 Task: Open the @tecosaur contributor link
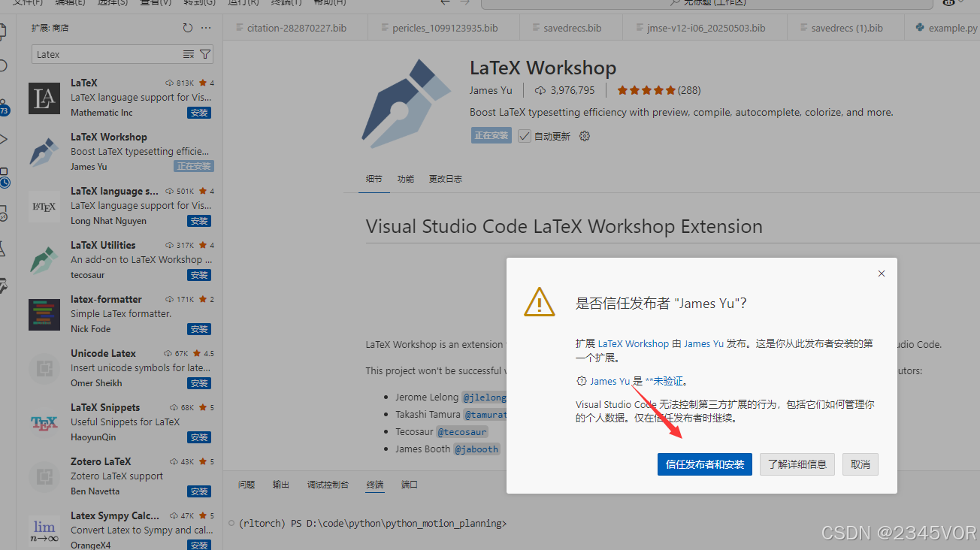point(463,432)
